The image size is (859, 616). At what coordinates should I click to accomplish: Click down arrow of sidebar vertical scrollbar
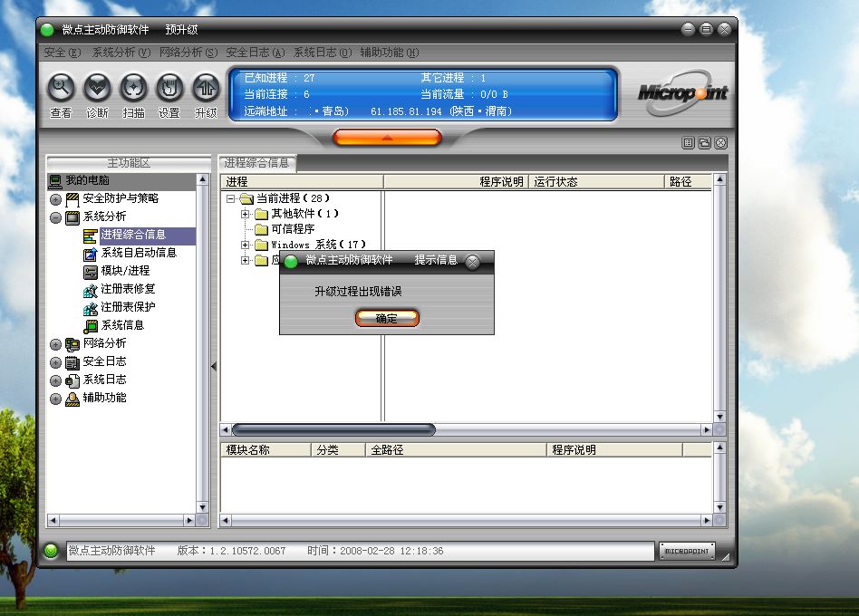202,507
